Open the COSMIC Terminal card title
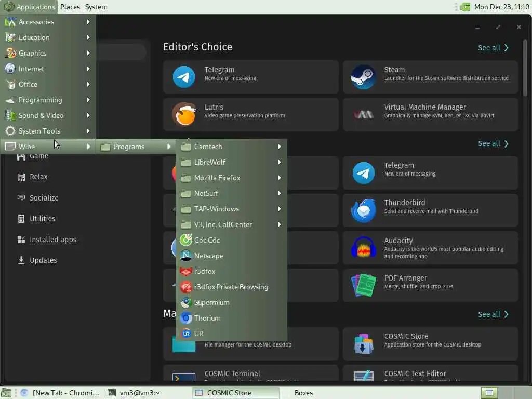 pos(232,374)
